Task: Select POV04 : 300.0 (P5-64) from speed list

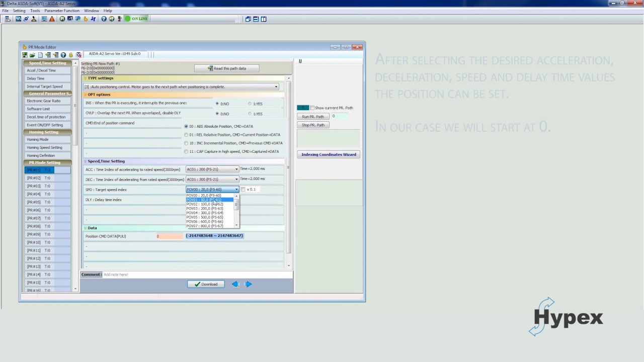Action: pos(205,213)
